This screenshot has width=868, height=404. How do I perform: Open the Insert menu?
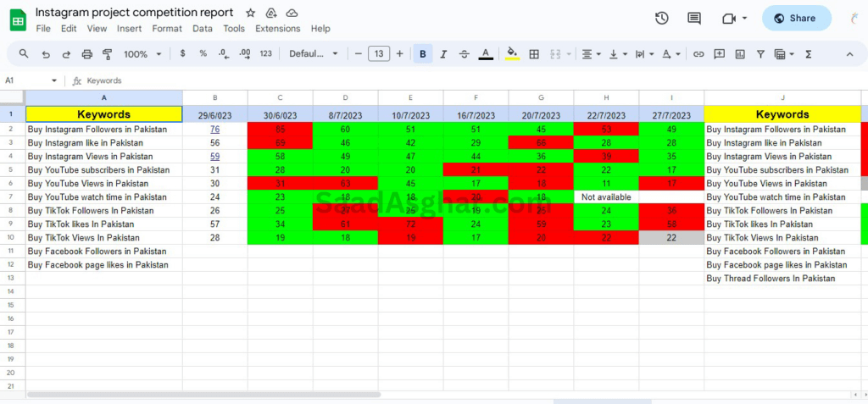(x=130, y=28)
